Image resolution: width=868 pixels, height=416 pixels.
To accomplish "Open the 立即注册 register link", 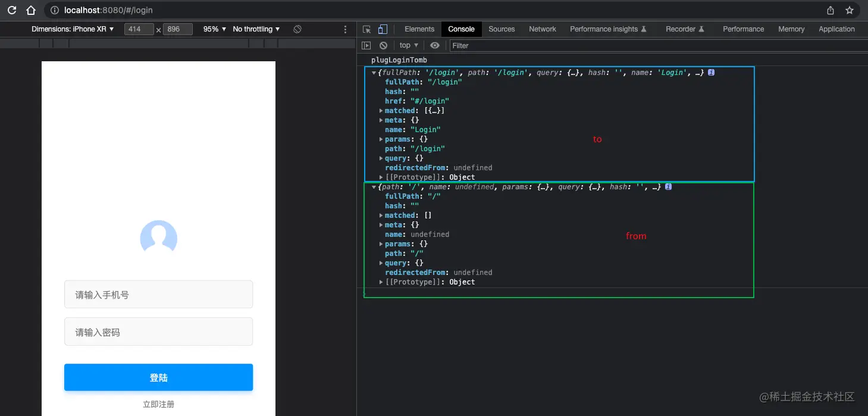I will 158,405.
